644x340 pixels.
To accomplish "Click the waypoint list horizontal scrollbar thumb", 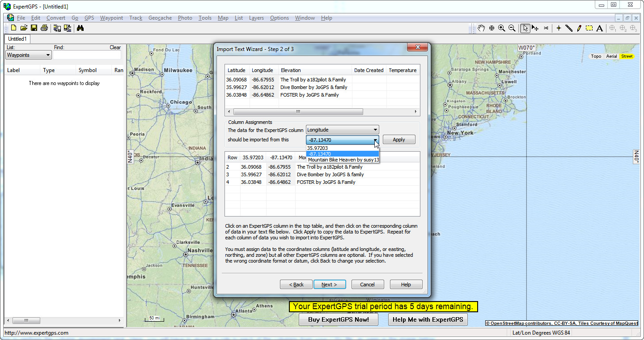I will pos(26,321).
